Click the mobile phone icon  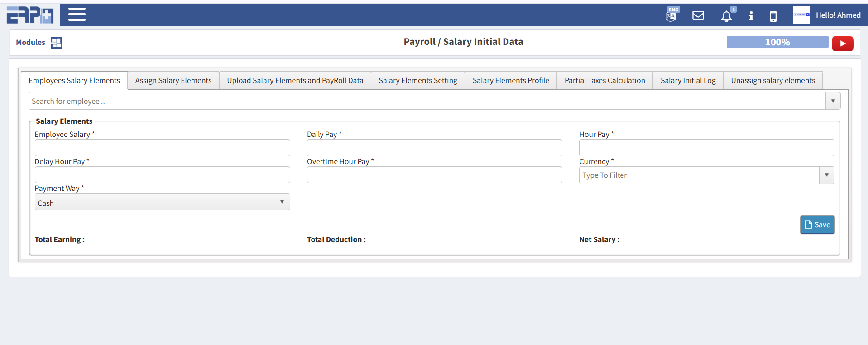tap(773, 16)
